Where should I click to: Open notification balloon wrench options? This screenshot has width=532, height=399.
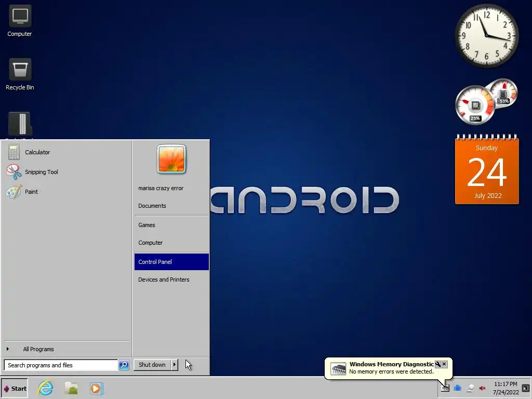pyautogui.click(x=437, y=364)
